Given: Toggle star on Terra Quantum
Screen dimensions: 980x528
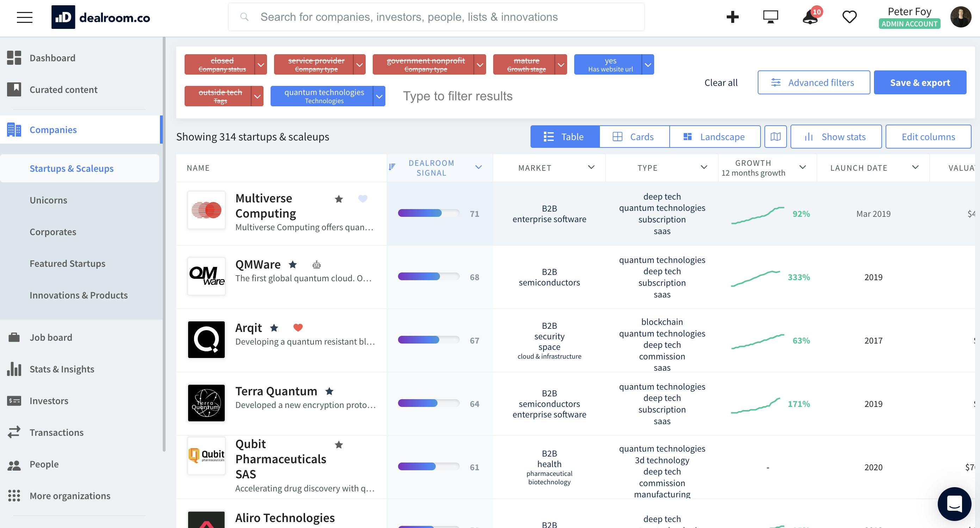Looking at the screenshot, I should point(329,391).
